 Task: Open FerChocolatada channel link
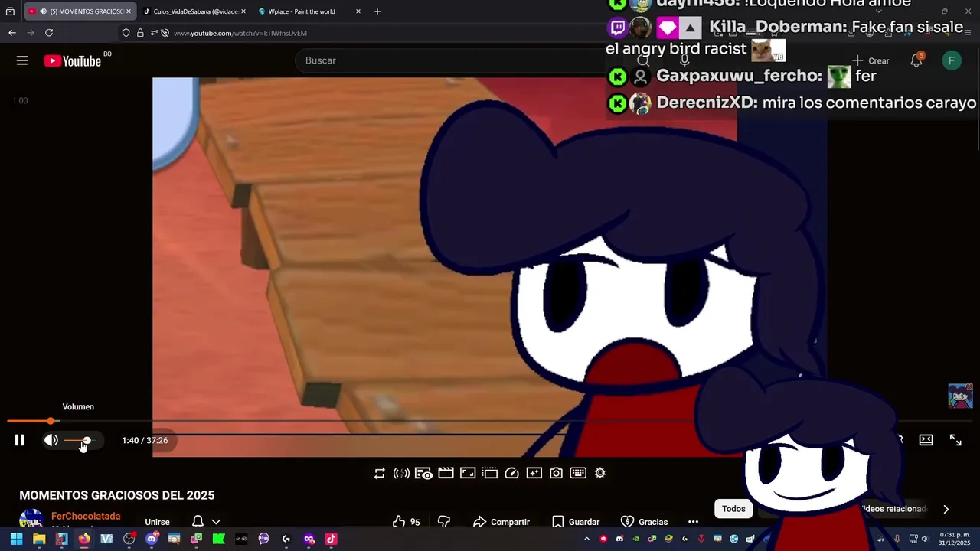[86, 517]
